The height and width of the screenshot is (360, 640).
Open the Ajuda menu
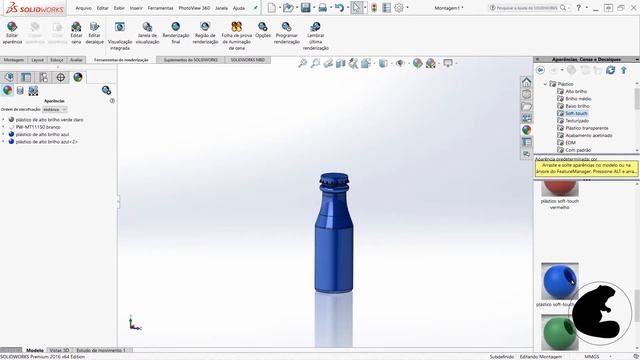(x=239, y=8)
